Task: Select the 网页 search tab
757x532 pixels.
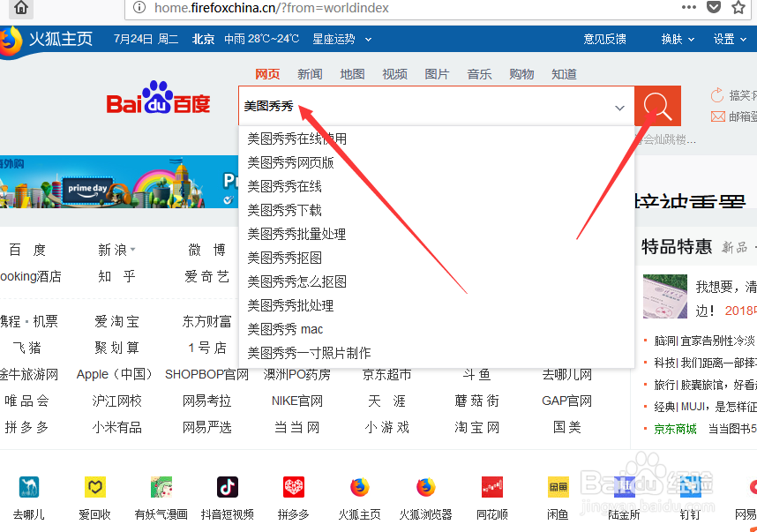Action: (x=267, y=74)
